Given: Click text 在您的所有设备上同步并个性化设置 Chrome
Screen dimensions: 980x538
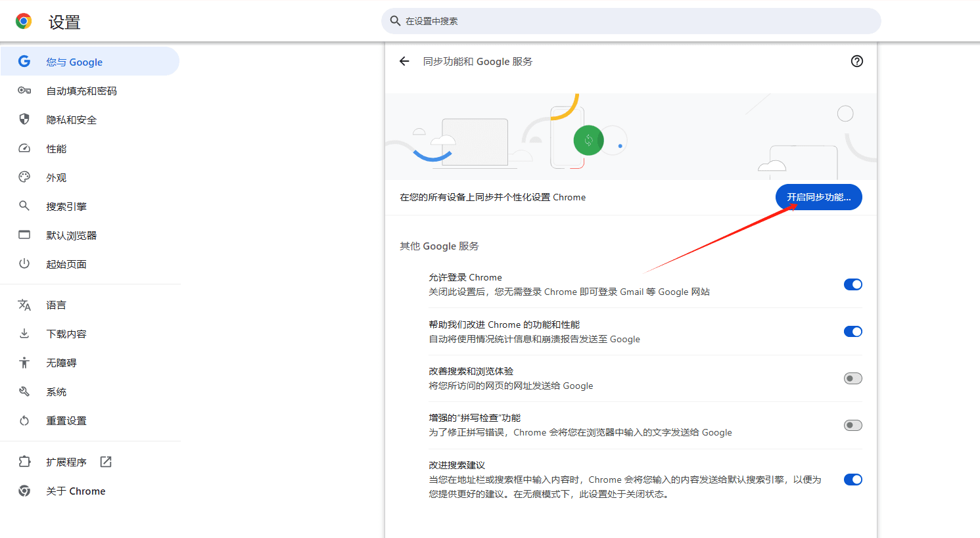Looking at the screenshot, I should pos(493,197).
